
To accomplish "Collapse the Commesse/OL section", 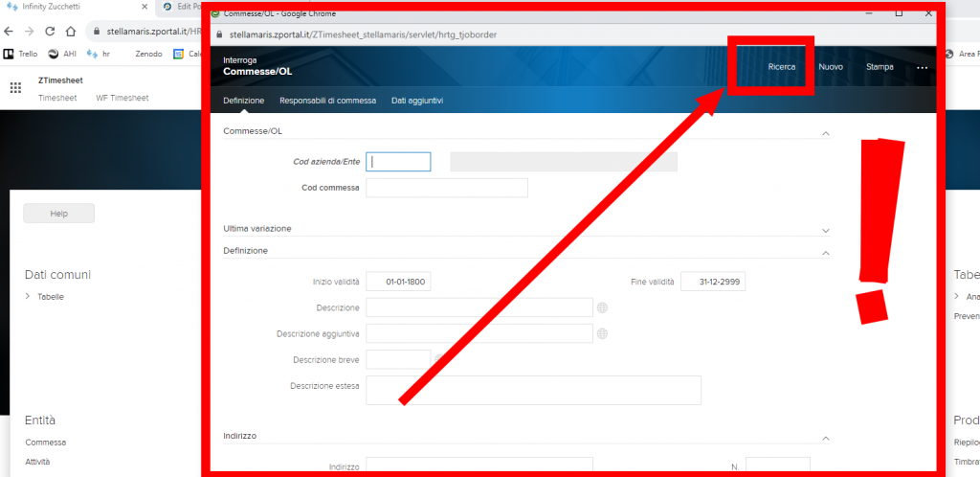I will pos(825,132).
